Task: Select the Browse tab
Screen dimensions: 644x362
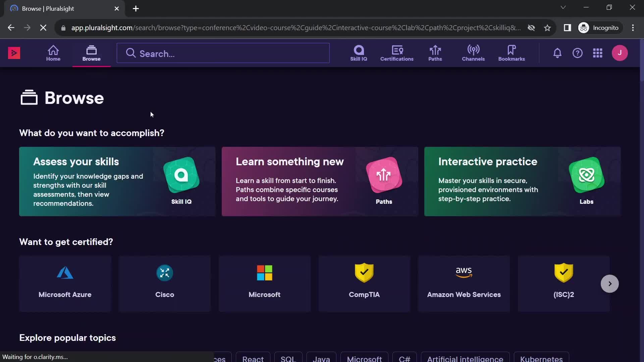Action: [92, 53]
